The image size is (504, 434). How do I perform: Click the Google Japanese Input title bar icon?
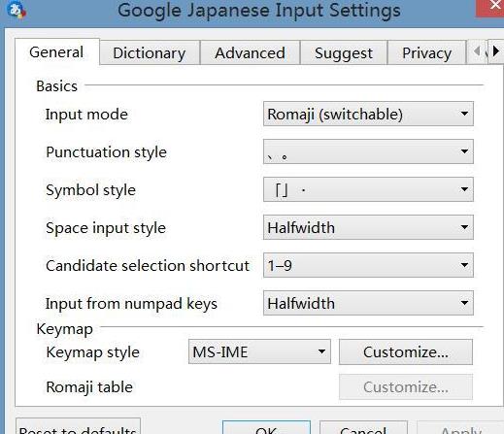16,9
